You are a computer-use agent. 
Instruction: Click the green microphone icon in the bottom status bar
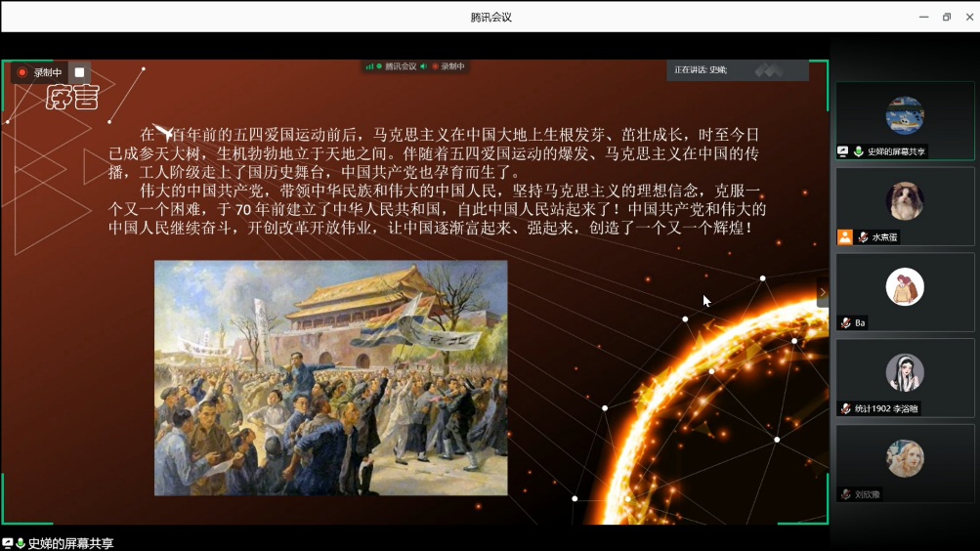pos(20,543)
